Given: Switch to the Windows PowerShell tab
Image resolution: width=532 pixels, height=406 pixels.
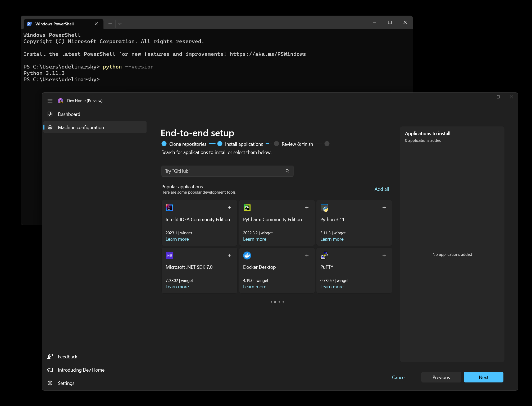Looking at the screenshot, I should [x=54, y=24].
